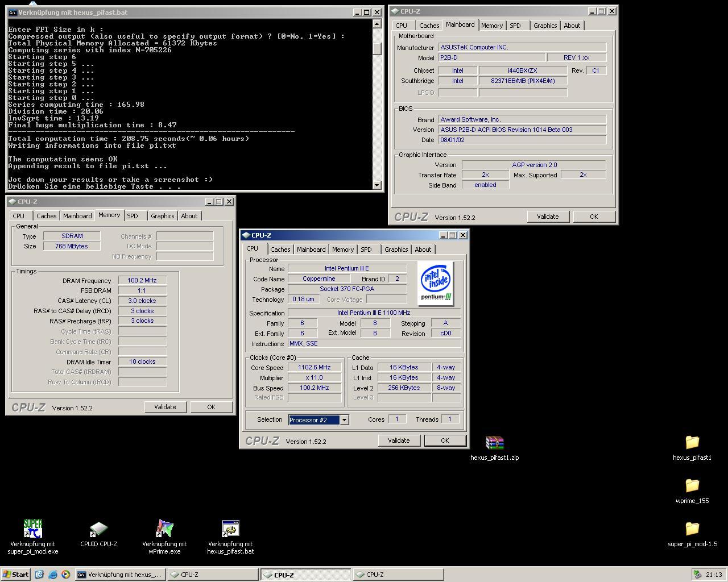Click Validate in the processor CPU-Z window
The image size is (728, 582).
click(x=399, y=440)
